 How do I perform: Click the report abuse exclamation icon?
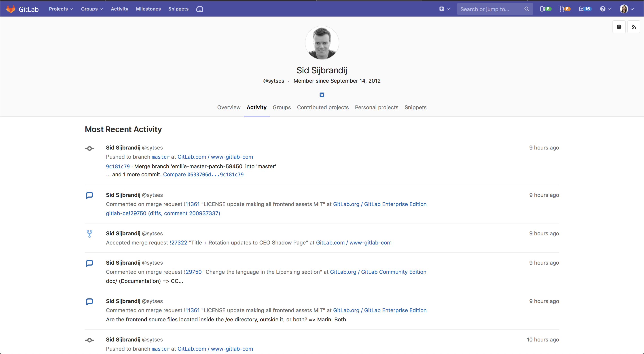[619, 27]
